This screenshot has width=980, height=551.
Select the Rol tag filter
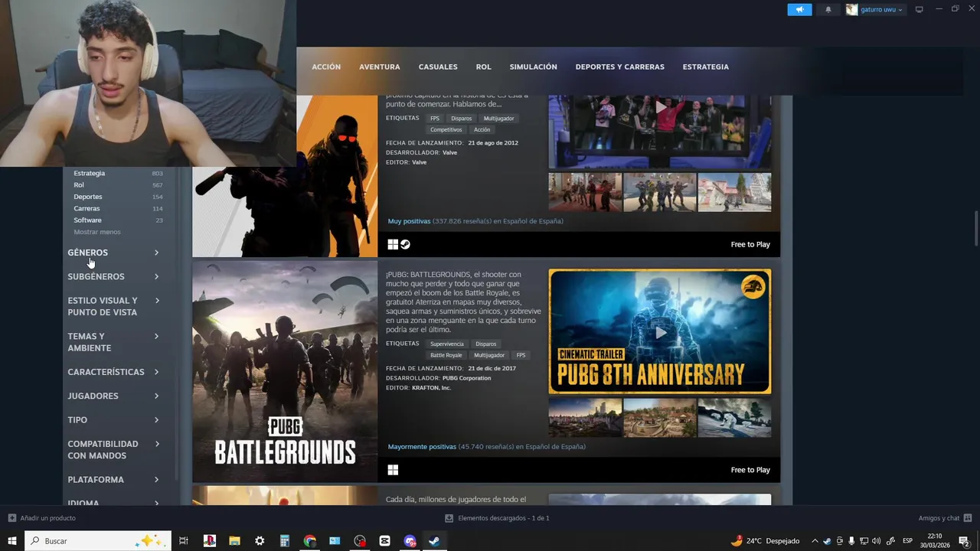(x=79, y=185)
